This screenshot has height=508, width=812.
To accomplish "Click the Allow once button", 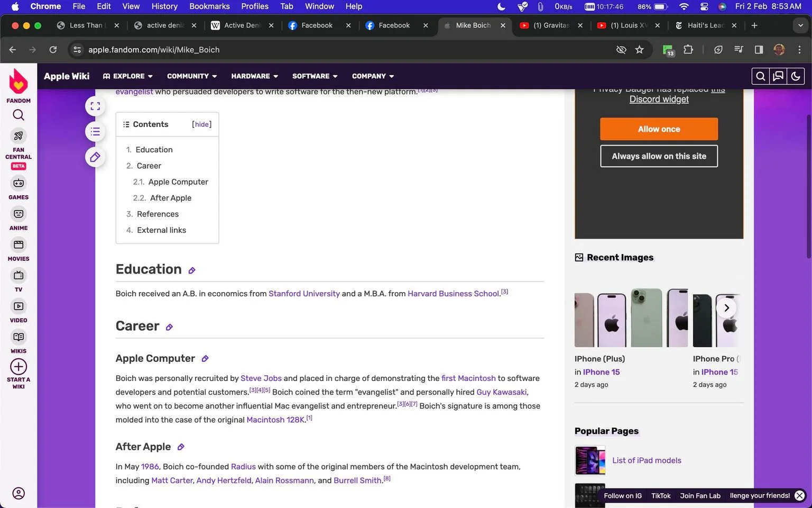I will click(x=659, y=129).
